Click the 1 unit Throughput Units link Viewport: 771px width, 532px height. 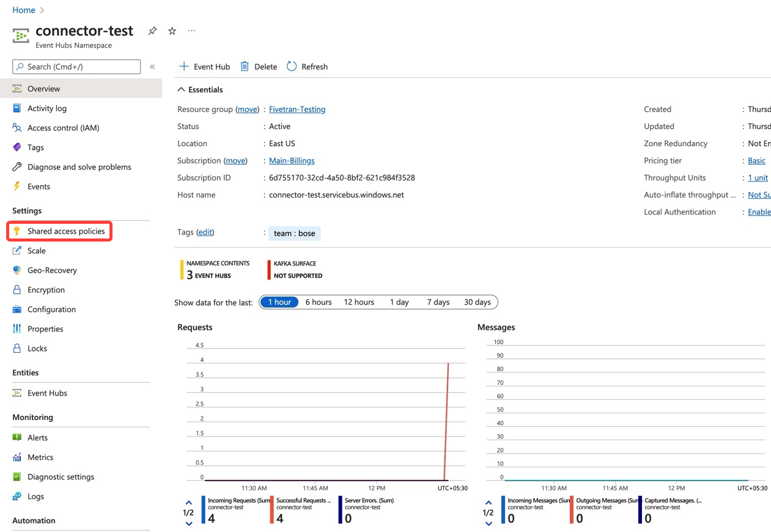[758, 178]
